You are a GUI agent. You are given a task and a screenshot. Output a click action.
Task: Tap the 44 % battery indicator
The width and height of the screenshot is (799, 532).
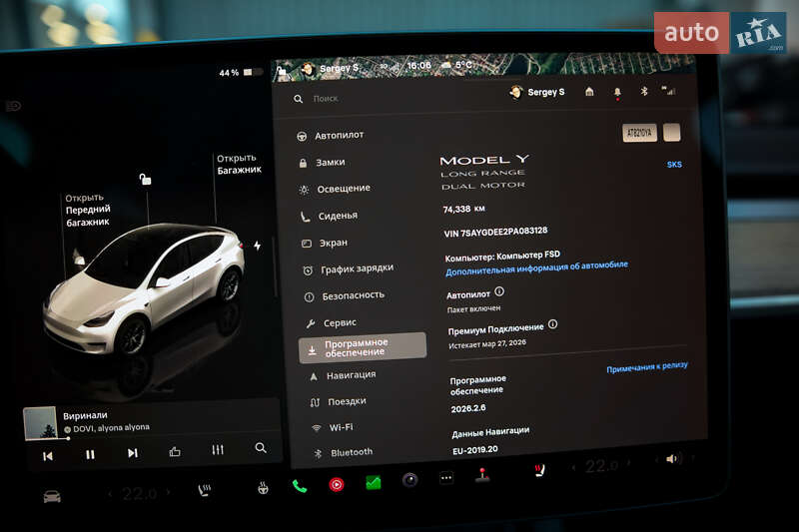(242, 73)
